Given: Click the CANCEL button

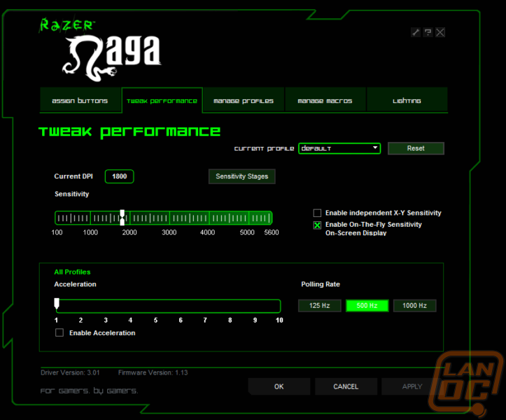Looking at the screenshot, I should tap(346, 386).
